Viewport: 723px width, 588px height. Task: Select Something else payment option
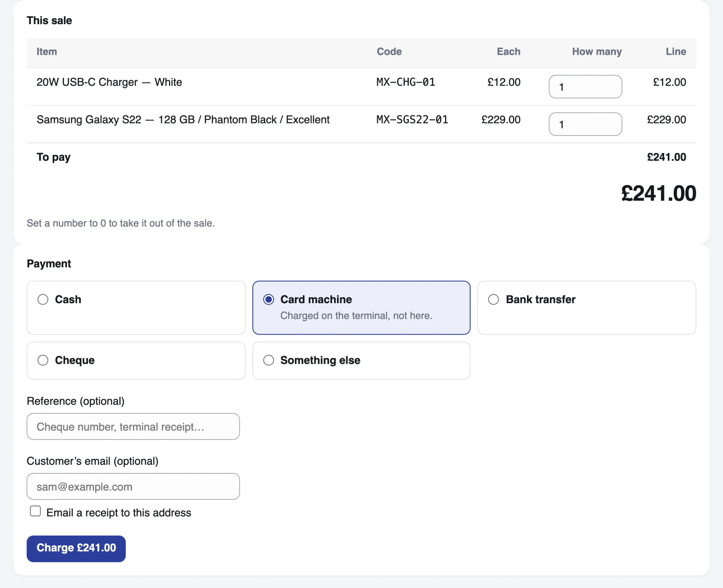pyautogui.click(x=361, y=360)
